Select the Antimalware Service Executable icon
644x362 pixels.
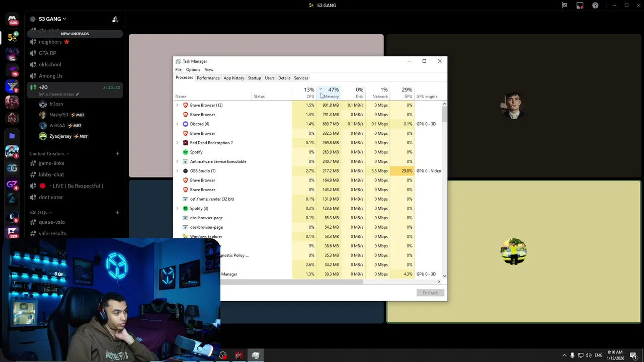pyautogui.click(x=185, y=161)
